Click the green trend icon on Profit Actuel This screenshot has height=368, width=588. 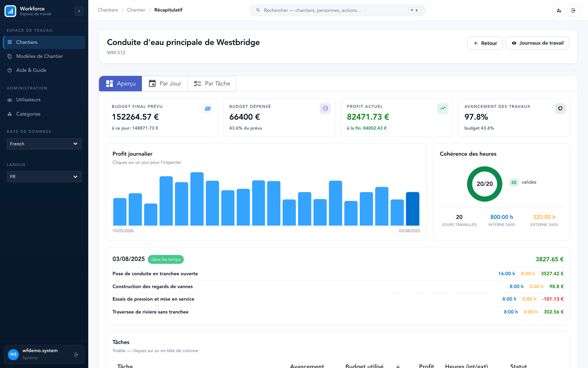443,109
